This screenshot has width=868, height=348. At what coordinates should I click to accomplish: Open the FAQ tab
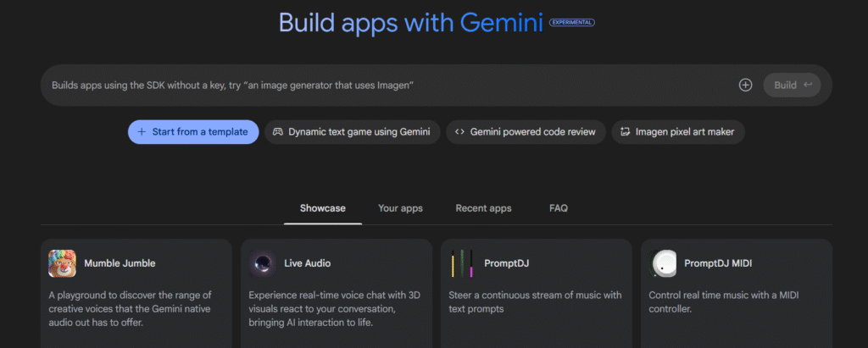[559, 208]
